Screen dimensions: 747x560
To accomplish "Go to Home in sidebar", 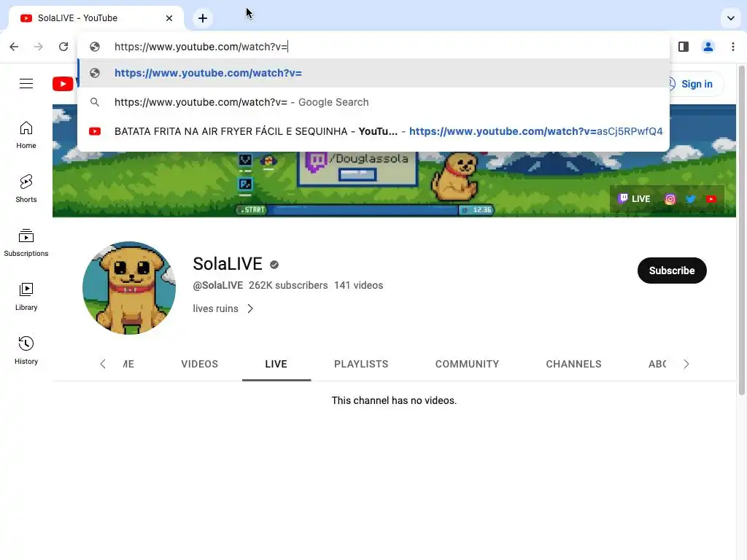I will (x=26, y=135).
